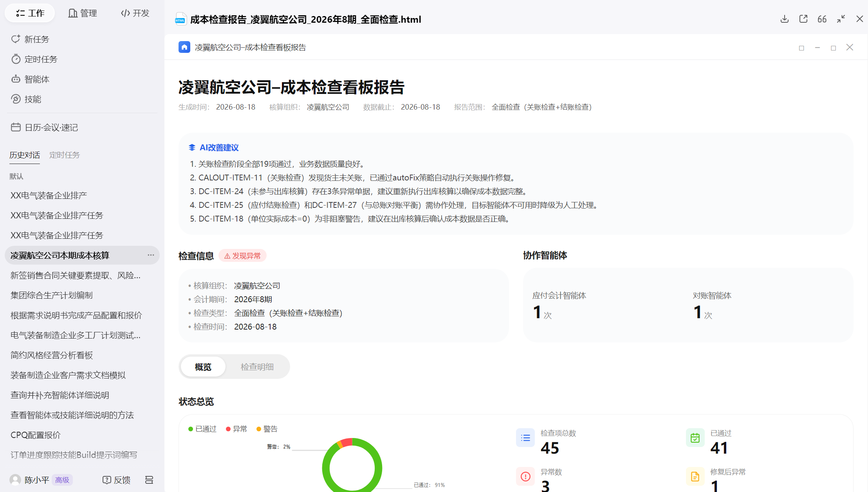Click the HTML file type icon
The image size is (868, 492).
(180, 19)
